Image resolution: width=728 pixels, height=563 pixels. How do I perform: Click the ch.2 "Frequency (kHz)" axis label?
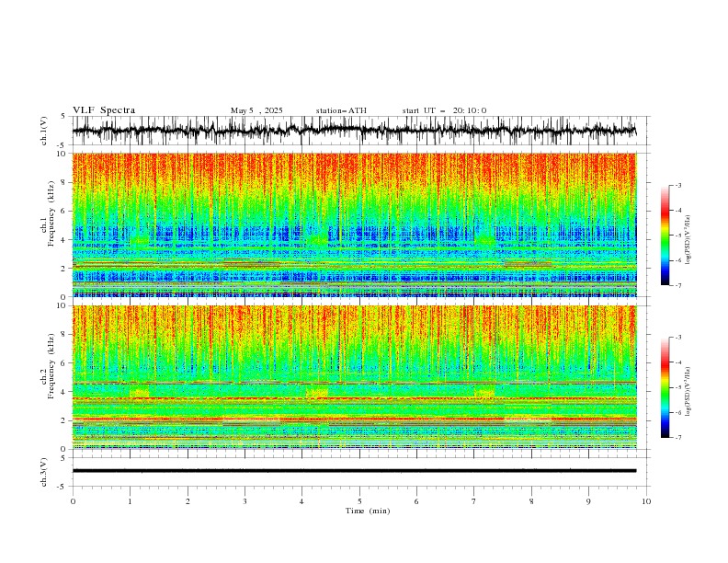pos(51,366)
